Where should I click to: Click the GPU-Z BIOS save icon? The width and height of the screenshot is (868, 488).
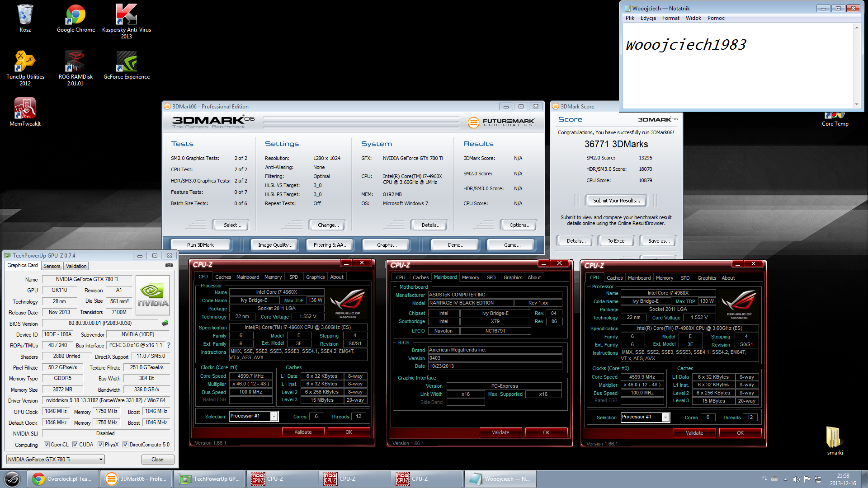[165, 323]
